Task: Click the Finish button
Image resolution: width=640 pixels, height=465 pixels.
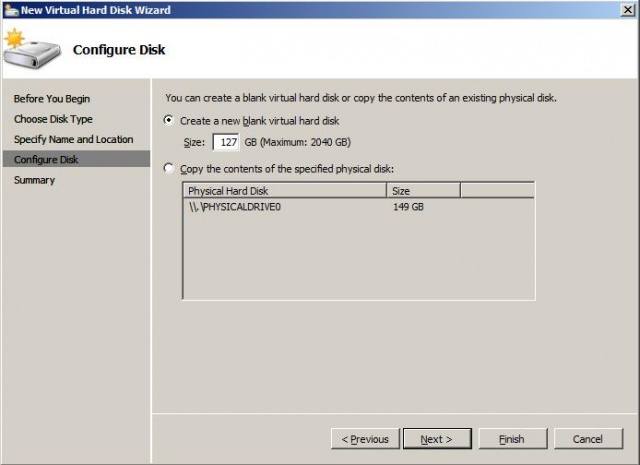Action: [512, 439]
